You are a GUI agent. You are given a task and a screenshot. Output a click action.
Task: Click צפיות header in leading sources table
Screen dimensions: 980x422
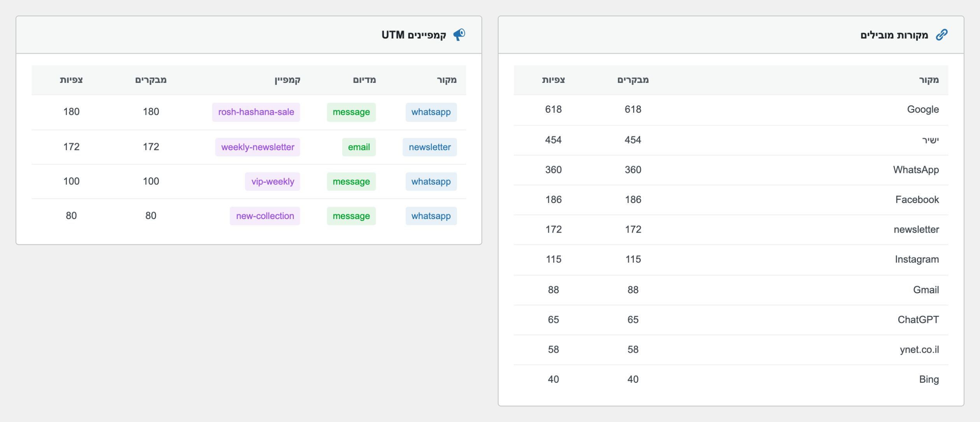(x=553, y=80)
